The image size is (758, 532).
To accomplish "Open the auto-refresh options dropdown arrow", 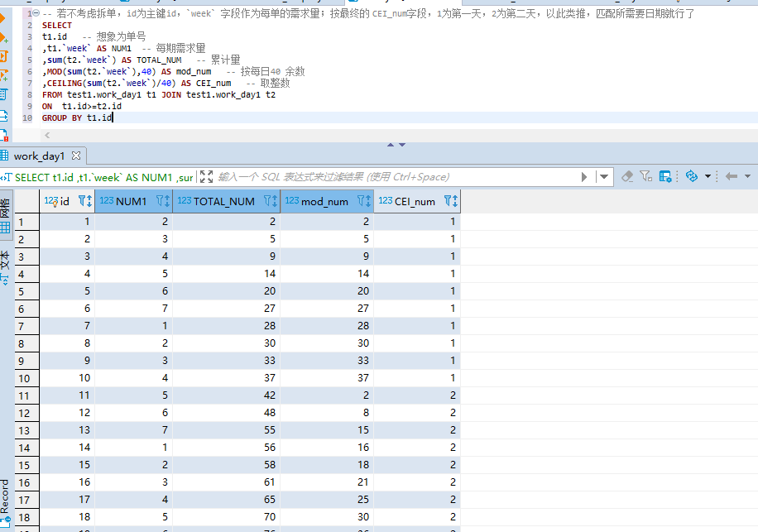I will pyautogui.click(x=708, y=176).
